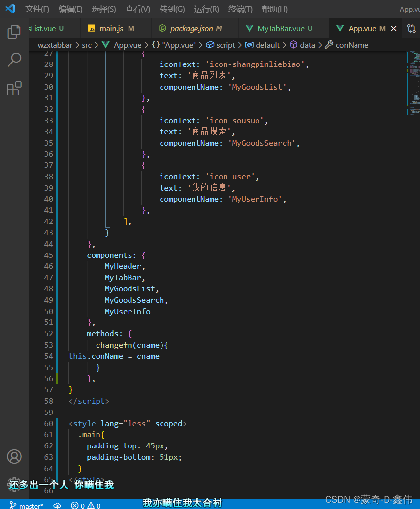
Task: Open the 查看(V) menu
Action: point(137,9)
